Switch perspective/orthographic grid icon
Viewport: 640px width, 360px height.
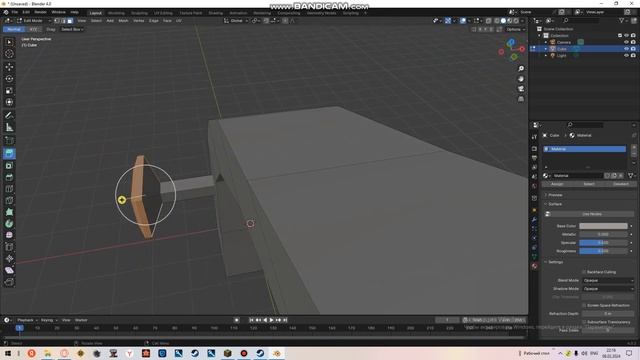click(x=521, y=99)
